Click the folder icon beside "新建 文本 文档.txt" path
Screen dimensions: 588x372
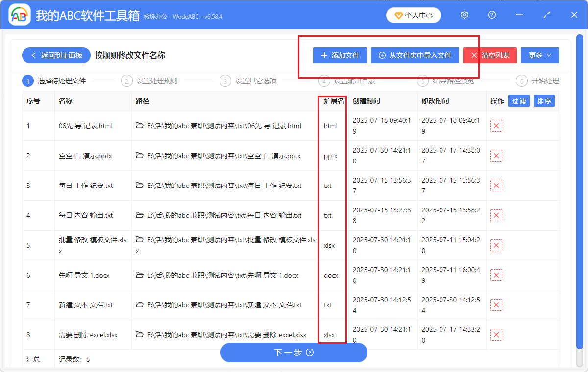139,305
